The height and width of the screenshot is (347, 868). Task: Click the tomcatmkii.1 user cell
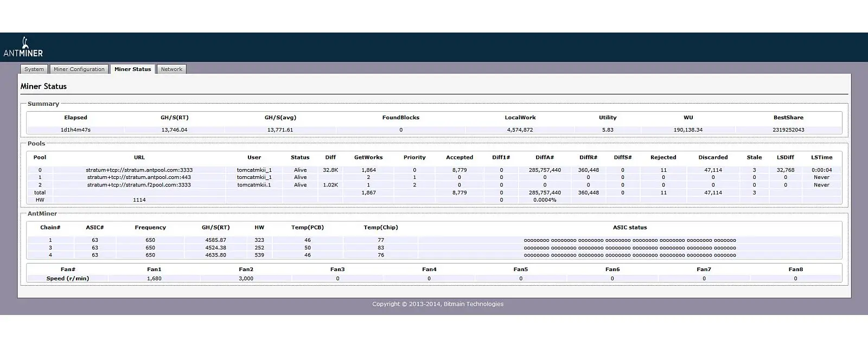[x=254, y=185]
